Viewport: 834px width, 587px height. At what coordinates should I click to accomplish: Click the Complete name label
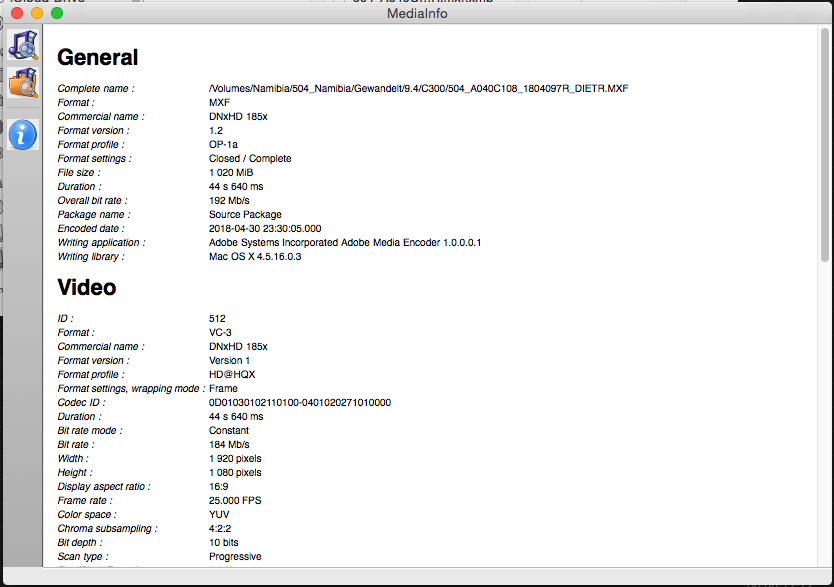(96, 88)
